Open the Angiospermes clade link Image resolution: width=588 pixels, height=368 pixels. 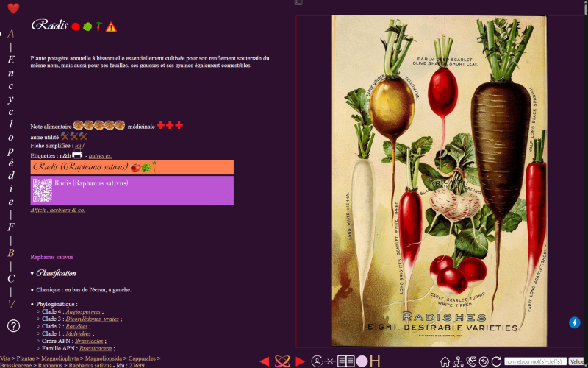(x=83, y=311)
